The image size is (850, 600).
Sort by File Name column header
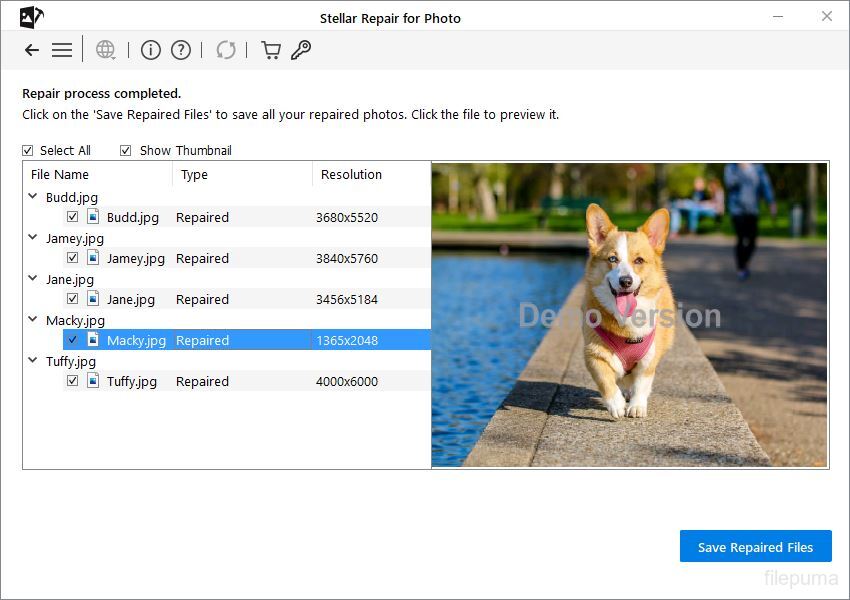60,175
